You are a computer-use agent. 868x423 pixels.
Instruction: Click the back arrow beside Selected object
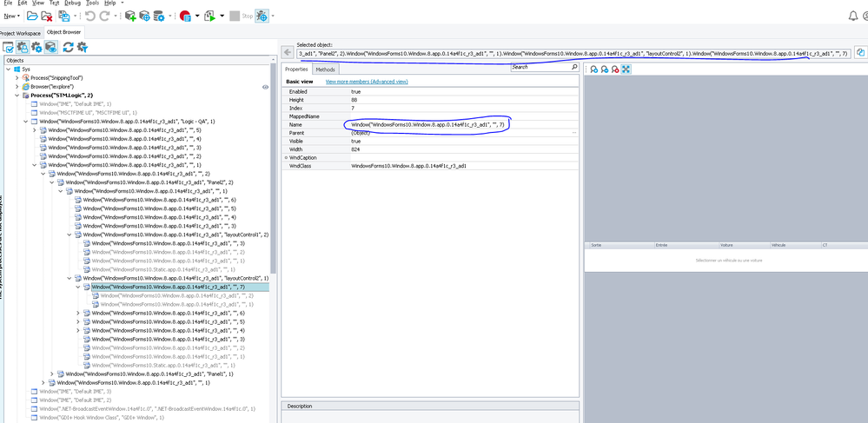[x=286, y=53]
